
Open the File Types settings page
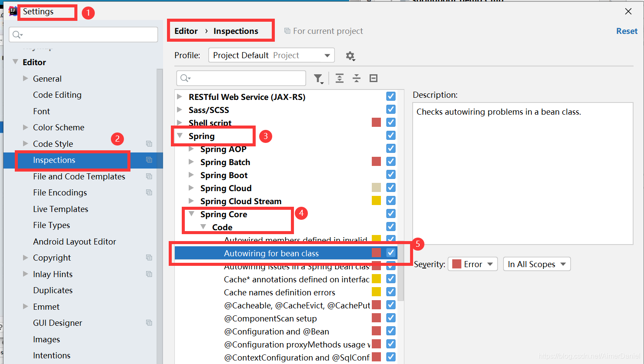[51, 225]
